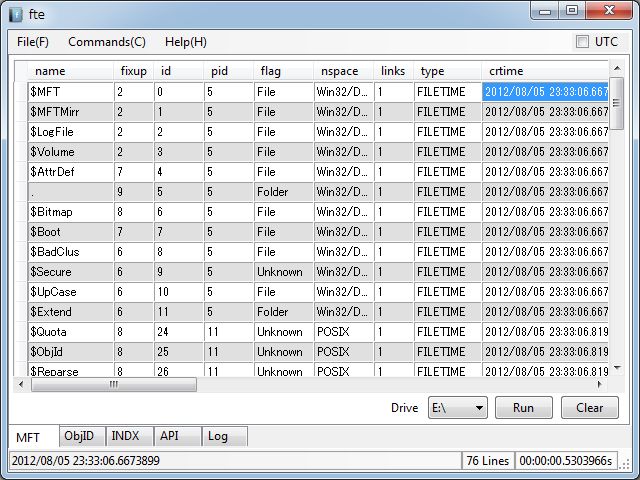Select the $Bitmap name cell
640x480 pixels.
click(x=71, y=211)
